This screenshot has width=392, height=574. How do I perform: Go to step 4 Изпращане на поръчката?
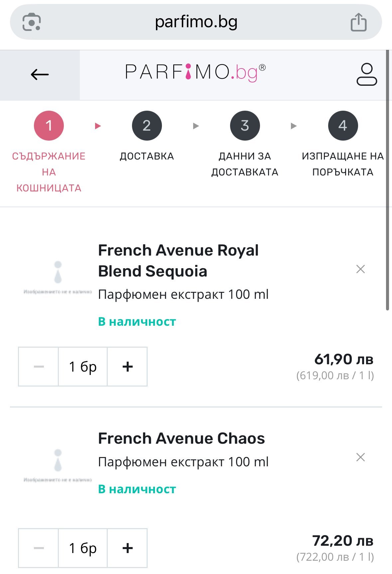tap(343, 126)
